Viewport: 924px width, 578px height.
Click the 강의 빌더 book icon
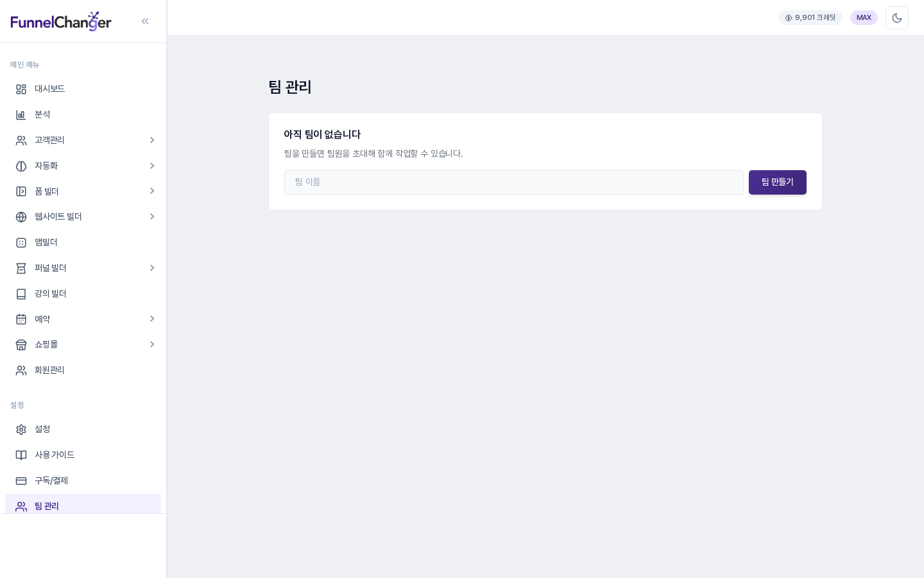coord(21,294)
